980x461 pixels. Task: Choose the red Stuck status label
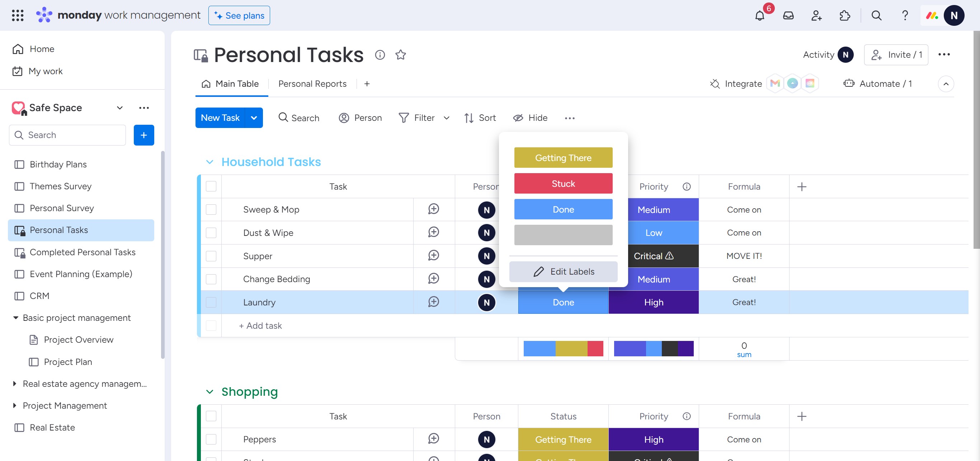click(x=563, y=184)
